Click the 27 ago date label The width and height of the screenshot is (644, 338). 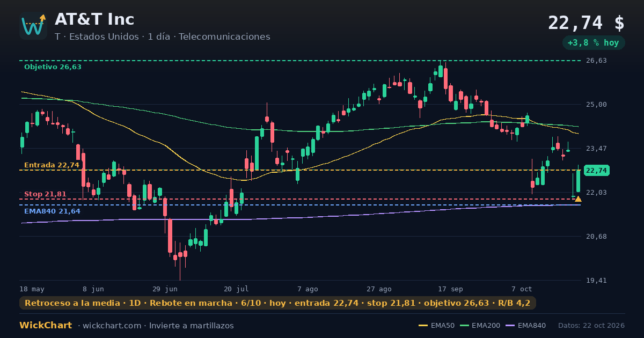pos(379,289)
